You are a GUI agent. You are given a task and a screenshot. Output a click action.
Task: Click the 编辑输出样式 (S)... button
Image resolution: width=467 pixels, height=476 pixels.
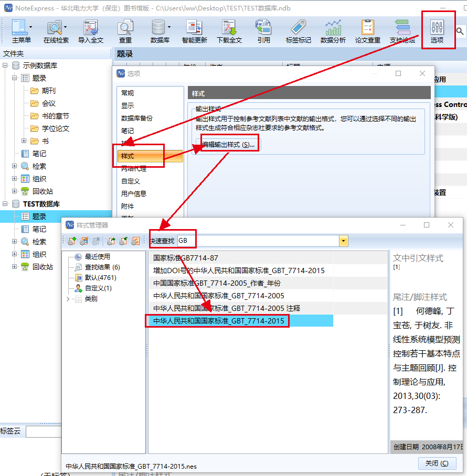[228, 145]
